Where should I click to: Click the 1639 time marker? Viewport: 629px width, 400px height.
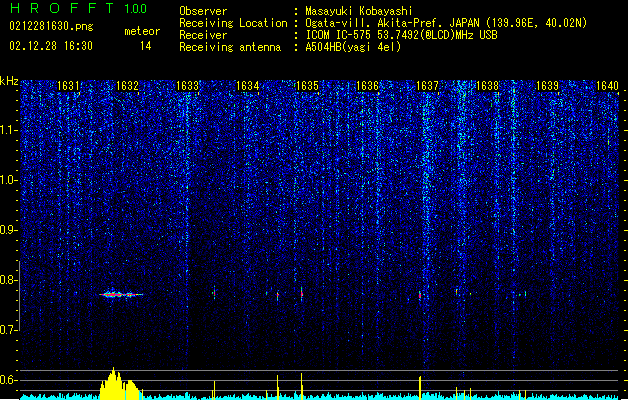(547, 86)
